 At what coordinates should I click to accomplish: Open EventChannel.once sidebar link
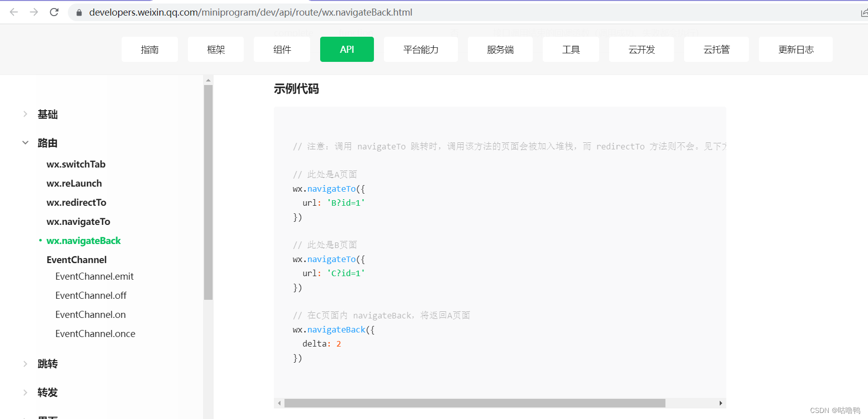point(95,333)
